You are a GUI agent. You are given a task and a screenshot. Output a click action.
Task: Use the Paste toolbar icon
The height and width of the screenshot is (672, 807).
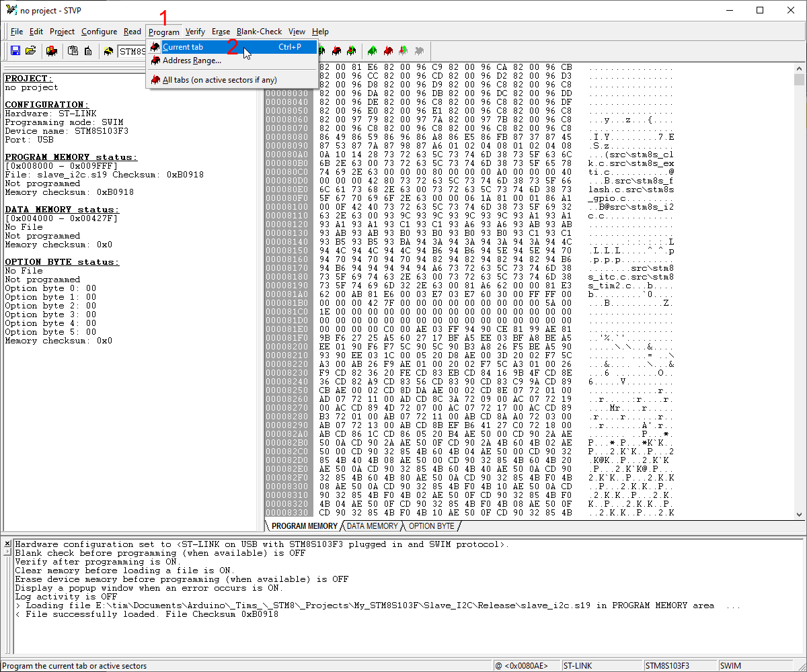(x=88, y=50)
